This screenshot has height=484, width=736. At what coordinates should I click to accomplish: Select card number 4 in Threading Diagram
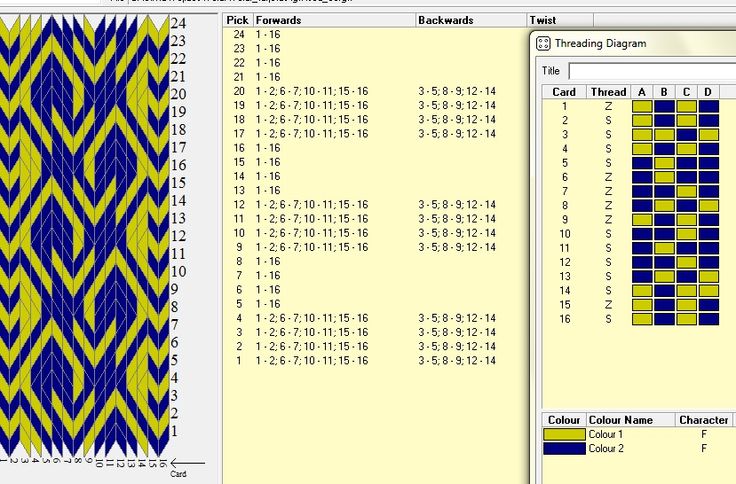[x=565, y=149]
